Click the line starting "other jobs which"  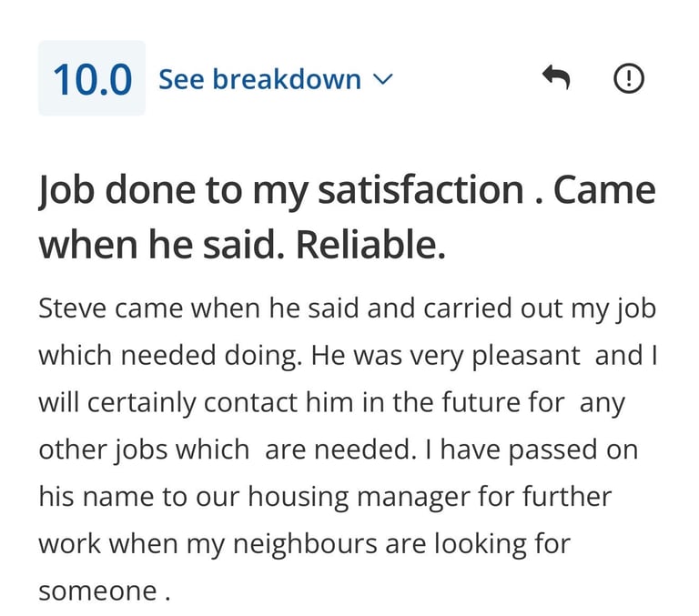point(143,449)
